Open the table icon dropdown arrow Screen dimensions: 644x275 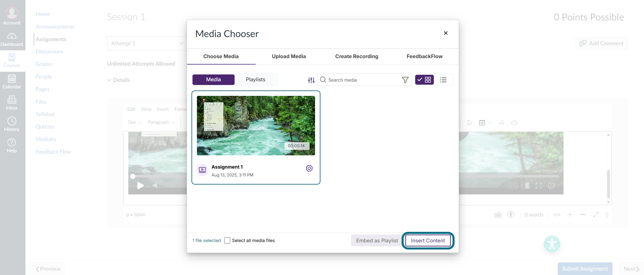tap(490, 123)
